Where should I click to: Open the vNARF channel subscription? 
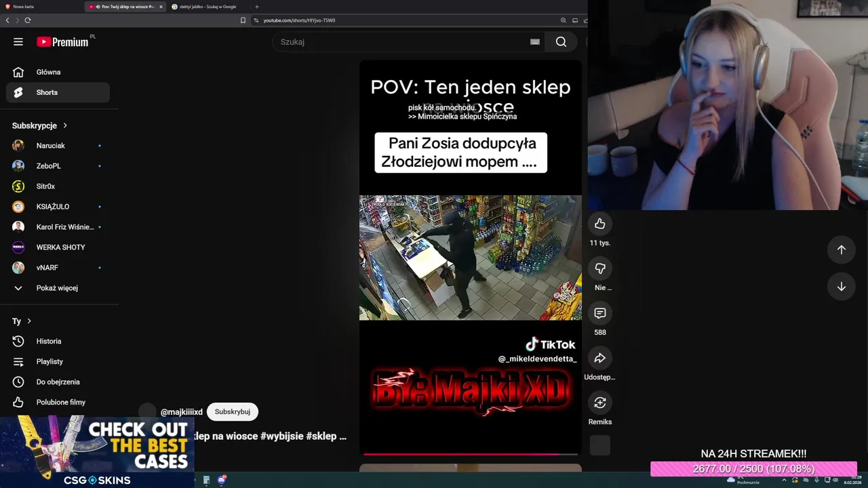pos(58,268)
